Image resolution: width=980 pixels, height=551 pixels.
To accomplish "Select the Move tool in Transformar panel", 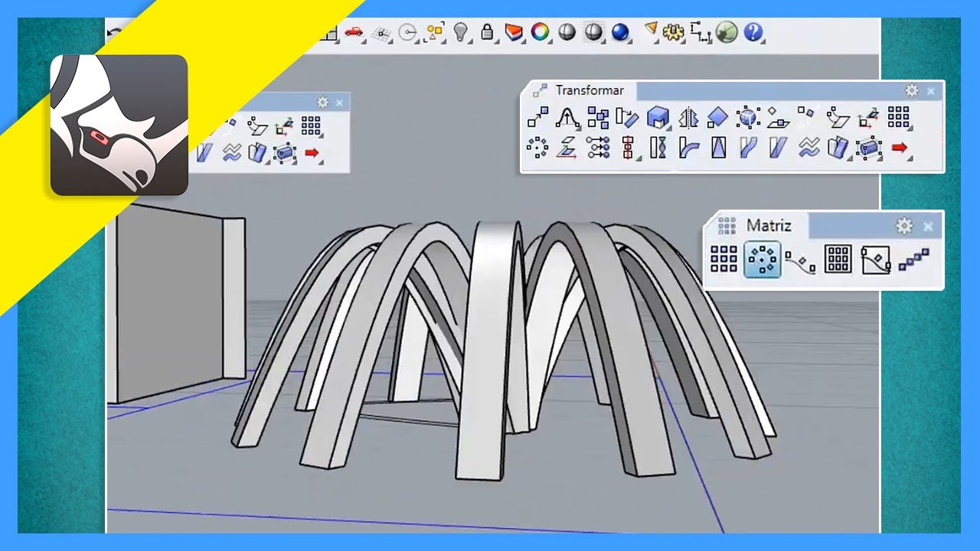I will click(538, 117).
